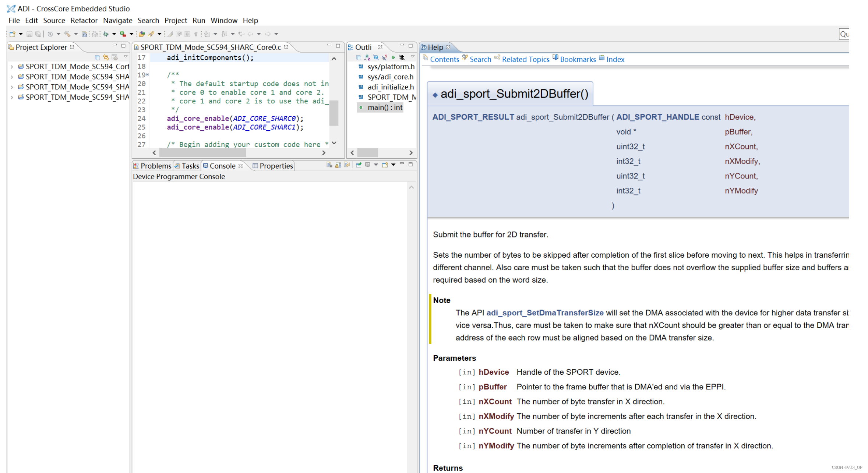This screenshot has width=868, height=473.
Task: Click the Debug bug icon
Action: point(106,34)
